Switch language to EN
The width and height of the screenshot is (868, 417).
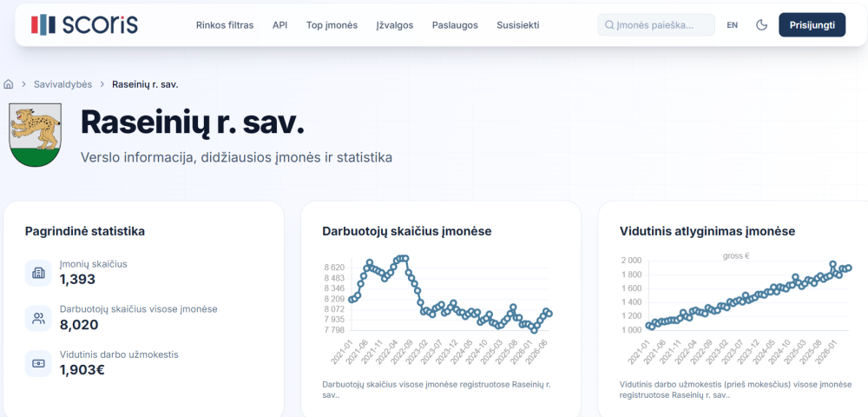tap(732, 25)
